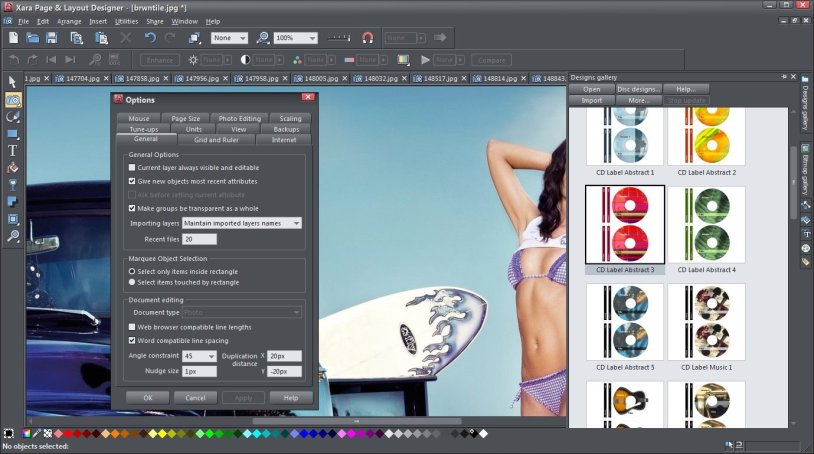The height and width of the screenshot is (454, 814).
Task: Uncheck Make groups be transparent as a whole
Action: point(132,207)
